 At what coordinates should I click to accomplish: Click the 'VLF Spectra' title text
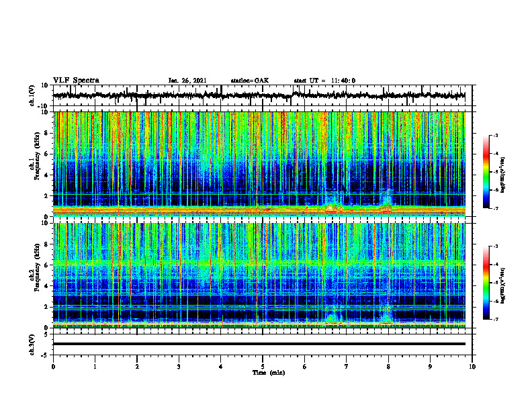coord(76,81)
